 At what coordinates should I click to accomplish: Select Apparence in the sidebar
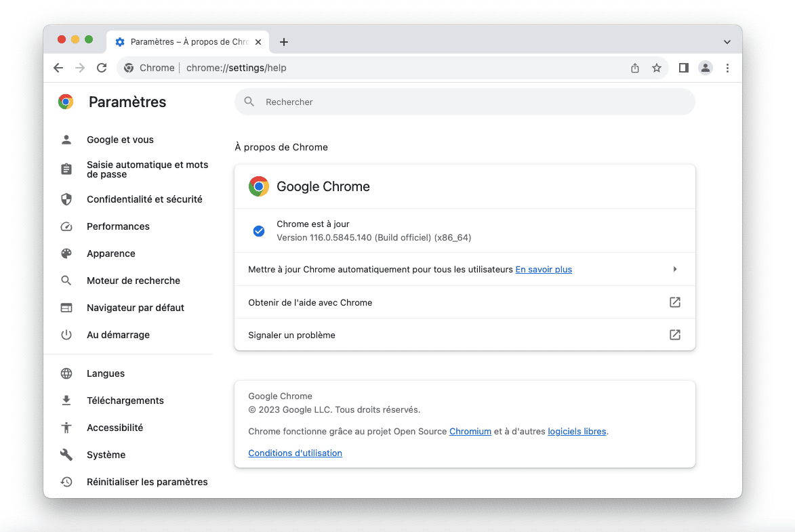click(x=111, y=253)
